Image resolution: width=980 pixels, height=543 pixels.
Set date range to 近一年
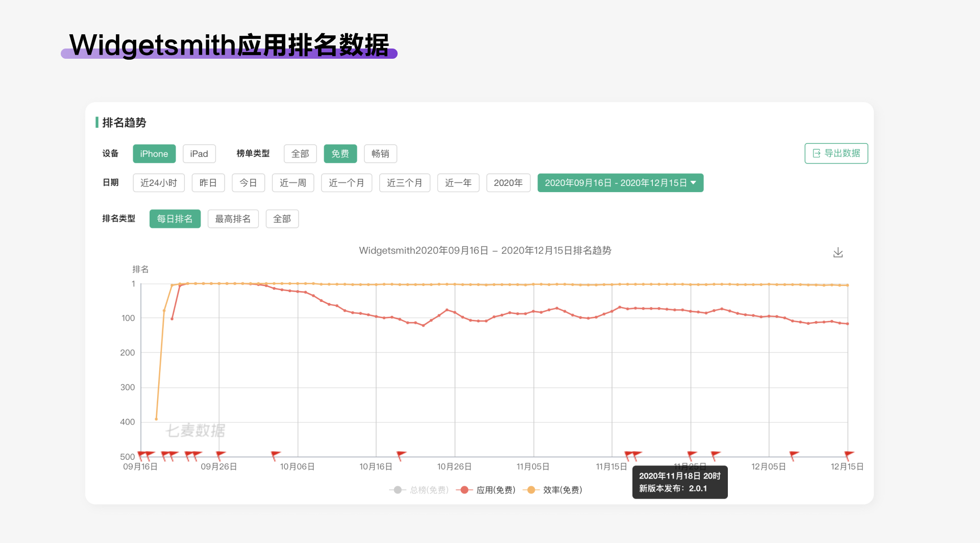tap(458, 183)
